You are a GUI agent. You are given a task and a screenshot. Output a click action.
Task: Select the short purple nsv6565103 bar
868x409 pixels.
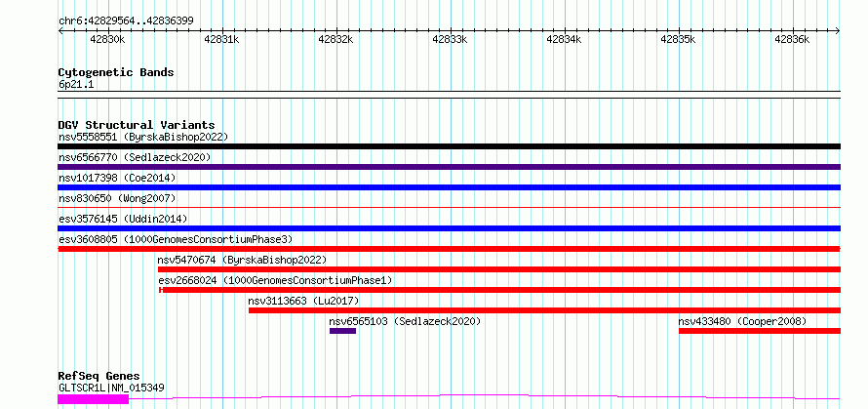[x=342, y=331]
